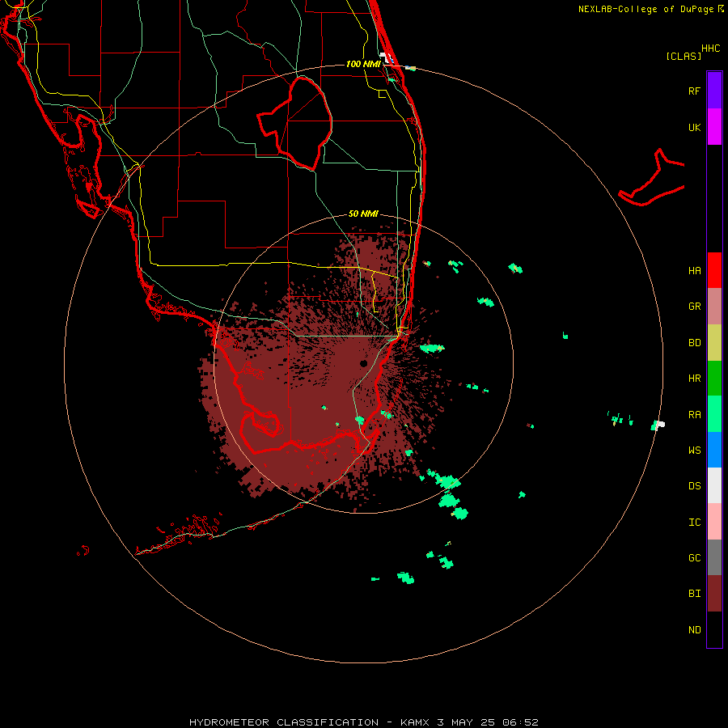Screen dimensions: 728x728
Task: Click the RF purple legend swatch
Action: [x=714, y=91]
